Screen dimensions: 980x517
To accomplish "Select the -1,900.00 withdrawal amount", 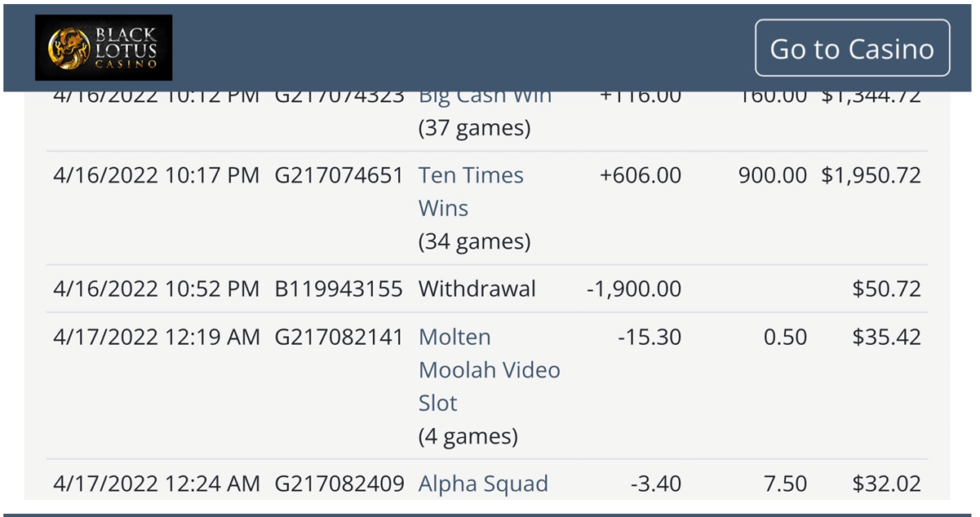I will pyautogui.click(x=634, y=289).
